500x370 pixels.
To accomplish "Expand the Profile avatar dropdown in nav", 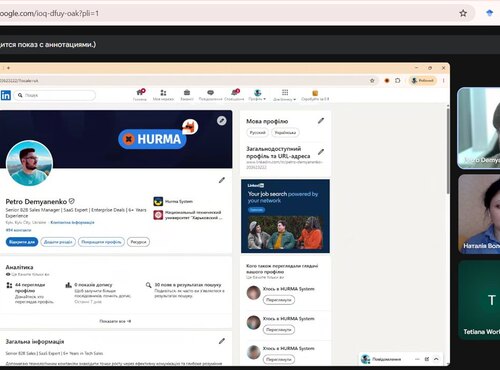I will (257, 95).
